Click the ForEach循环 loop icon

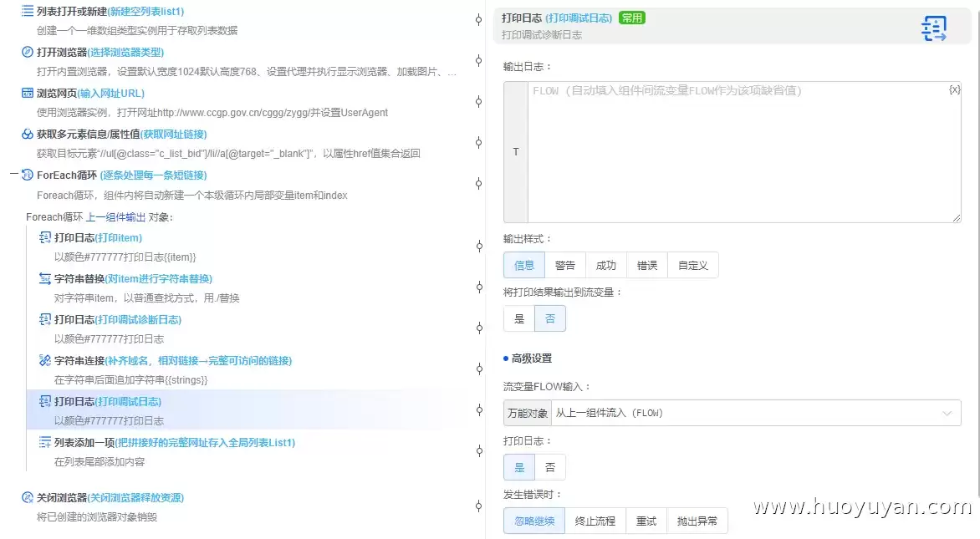pos(28,175)
